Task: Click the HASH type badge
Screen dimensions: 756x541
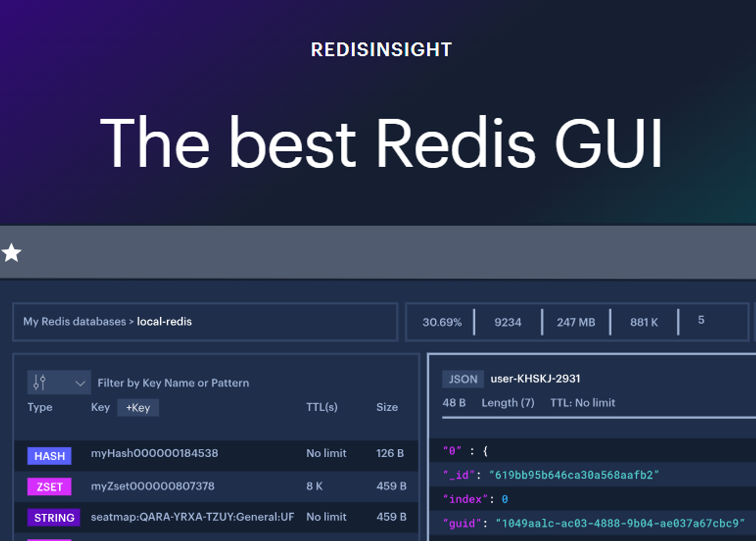Action: tap(49, 456)
